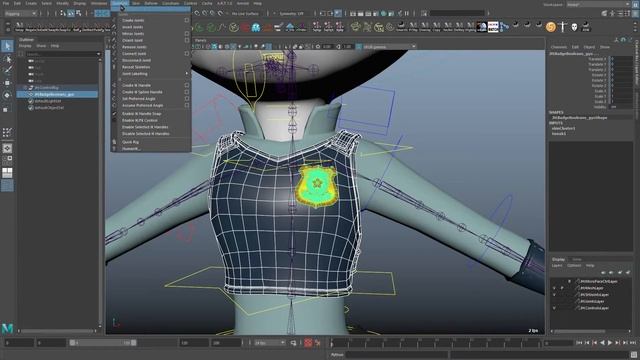Select Reroot Skeleton menu entry
640x360 pixels.
tap(136, 67)
